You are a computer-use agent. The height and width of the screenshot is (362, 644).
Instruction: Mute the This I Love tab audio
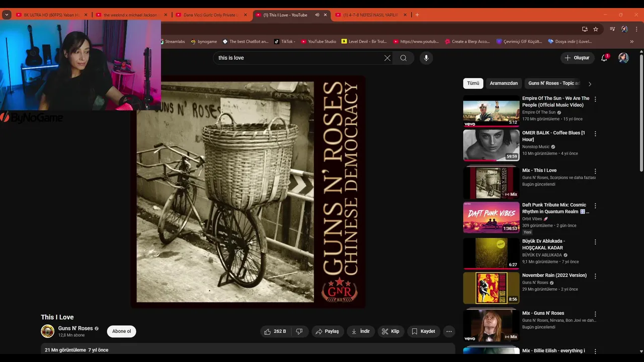[317, 15]
